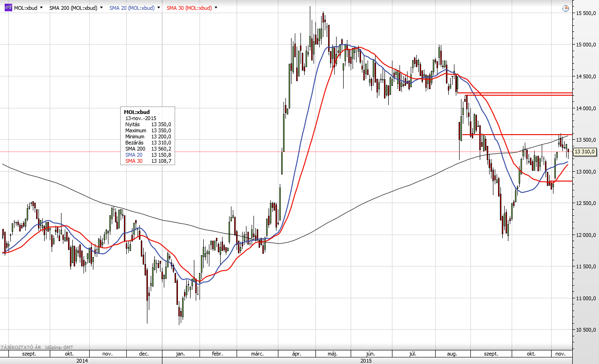This screenshot has width=599, height=364.
Task: Click the red SMA 30 value 13 108,7
Action: (x=161, y=161)
